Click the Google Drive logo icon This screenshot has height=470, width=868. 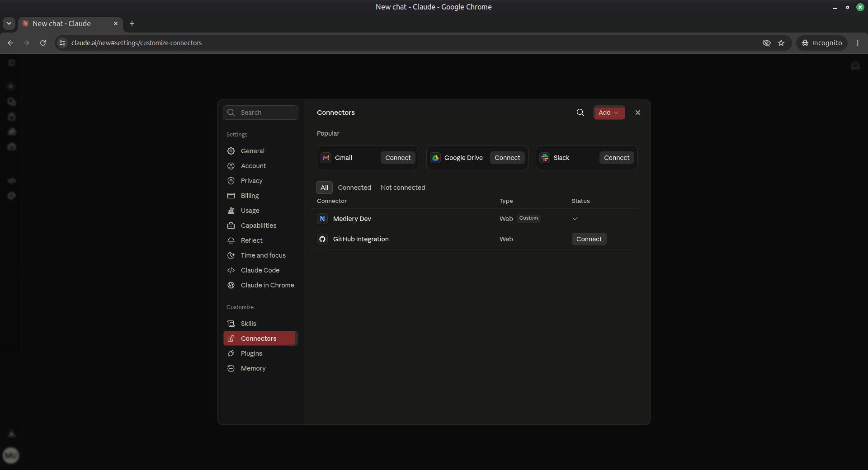(435, 158)
